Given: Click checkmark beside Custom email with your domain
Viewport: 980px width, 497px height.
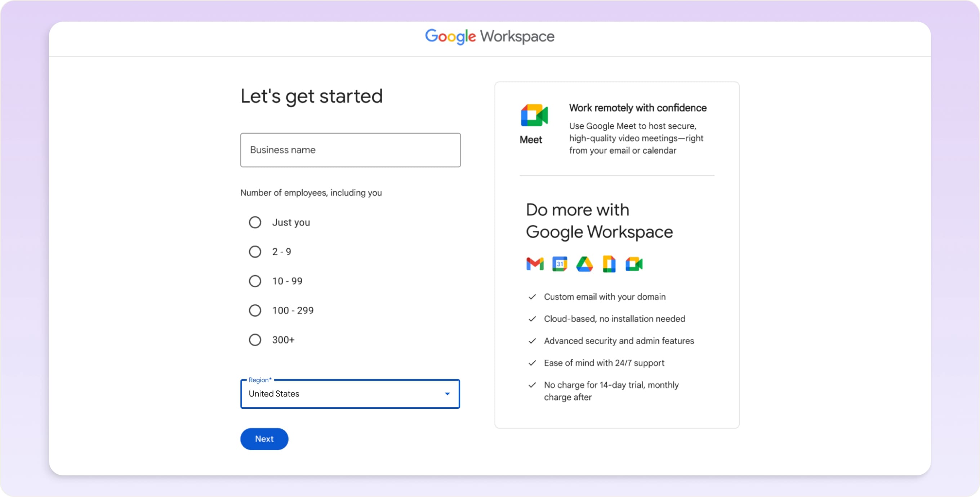Looking at the screenshot, I should (x=532, y=297).
